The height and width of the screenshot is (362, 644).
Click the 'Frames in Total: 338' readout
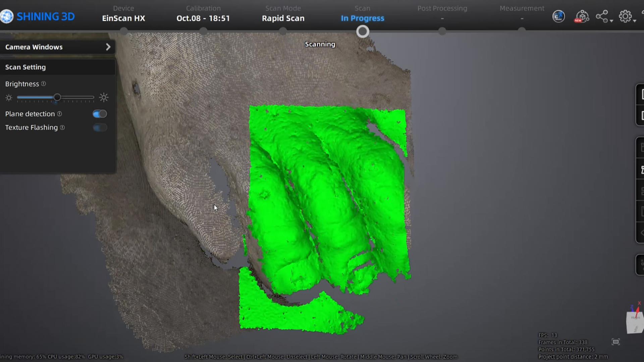point(563,342)
